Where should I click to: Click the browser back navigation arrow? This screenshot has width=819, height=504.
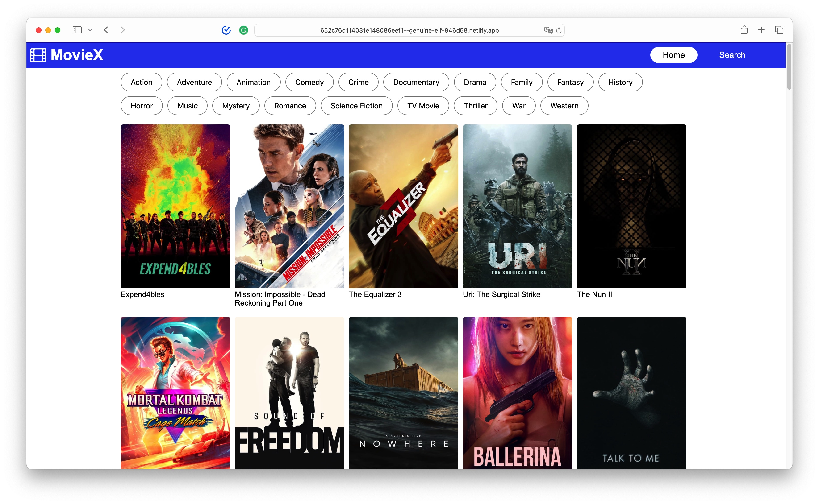[x=106, y=30]
